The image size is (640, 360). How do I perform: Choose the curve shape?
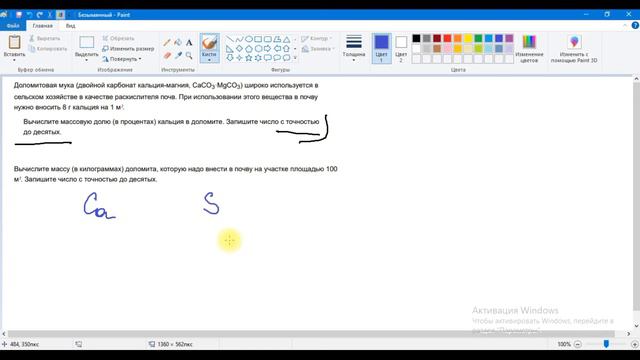pos(239,39)
